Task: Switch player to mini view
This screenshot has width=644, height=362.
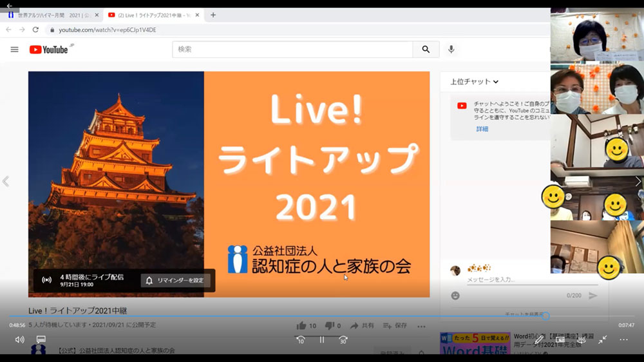Action: tap(560, 340)
